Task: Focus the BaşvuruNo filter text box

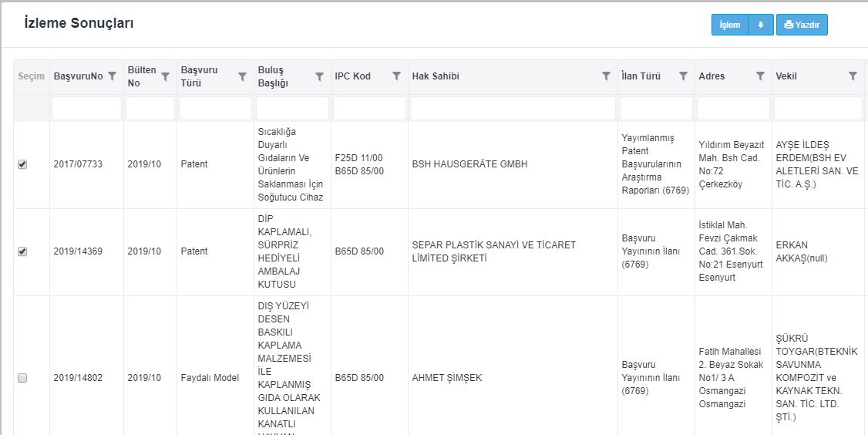Action: (86, 109)
